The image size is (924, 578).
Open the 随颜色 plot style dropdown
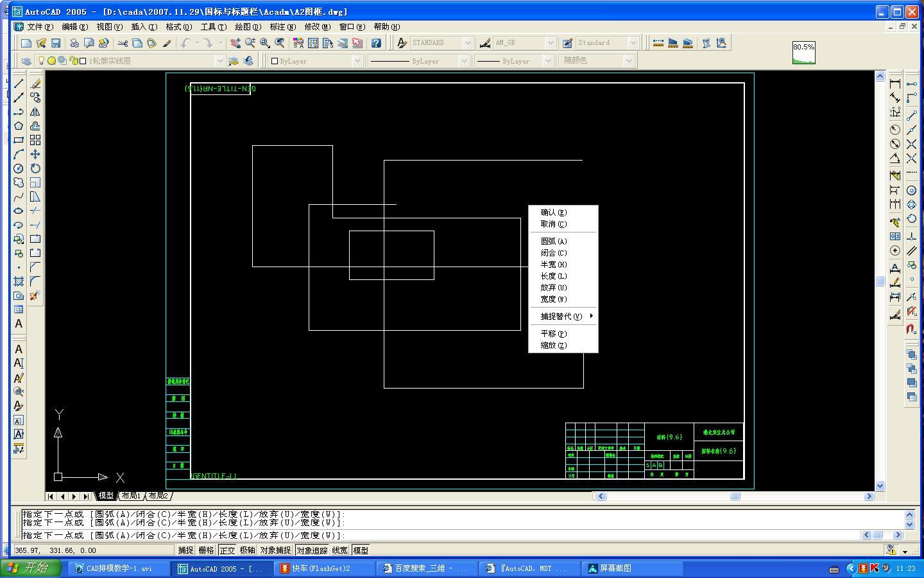pyautogui.click(x=629, y=61)
